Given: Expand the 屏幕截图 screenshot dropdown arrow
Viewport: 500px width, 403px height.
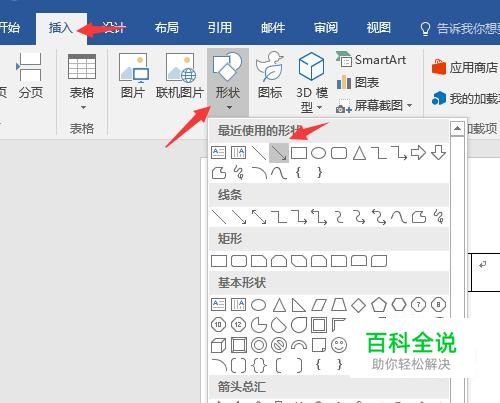Looking at the screenshot, I should [410, 106].
